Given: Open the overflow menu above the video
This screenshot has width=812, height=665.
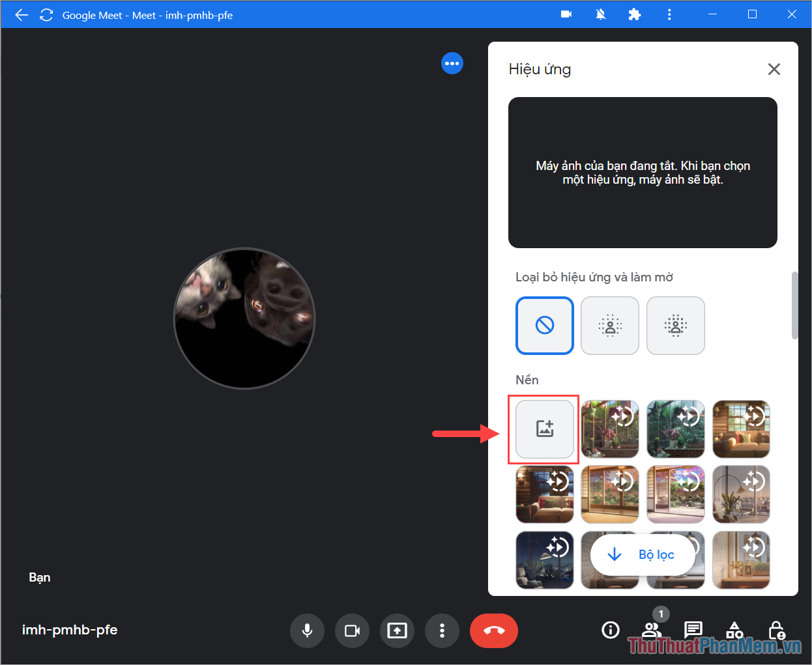Looking at the screenshot, I should click(452, 63).
